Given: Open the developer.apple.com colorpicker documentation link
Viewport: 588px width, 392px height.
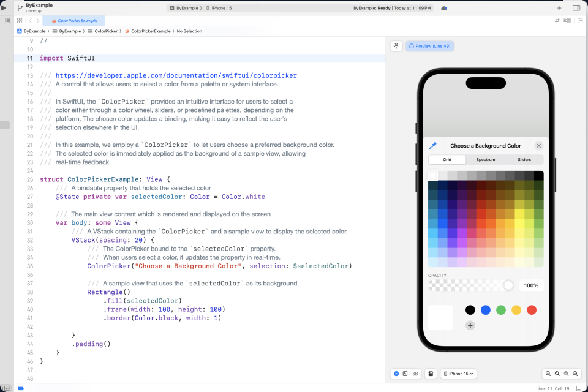Looking at the screenshot, I should click(x=176, y=75).
